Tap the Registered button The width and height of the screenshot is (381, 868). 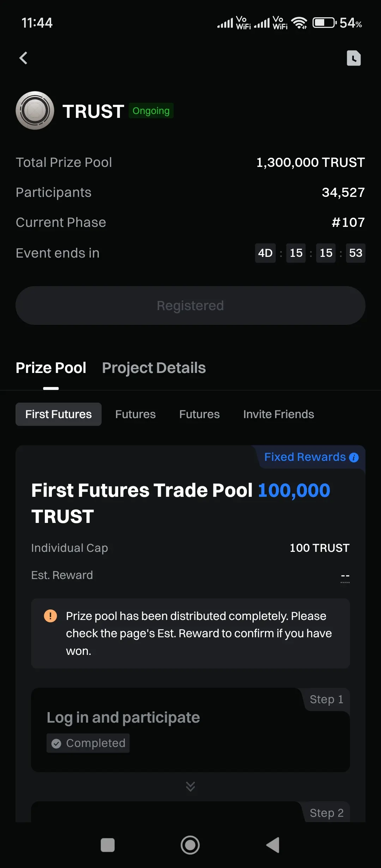[x=190, y=306]
